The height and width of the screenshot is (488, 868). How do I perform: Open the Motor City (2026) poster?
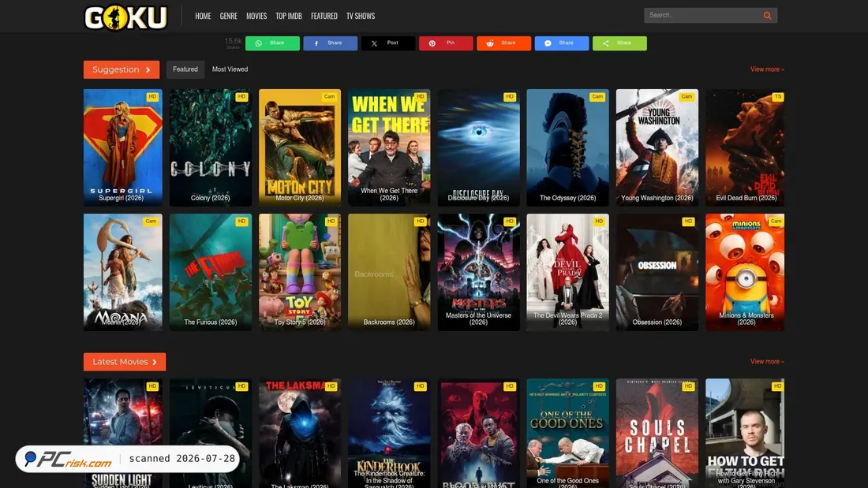pyautogui.click(x=300, y=147)
